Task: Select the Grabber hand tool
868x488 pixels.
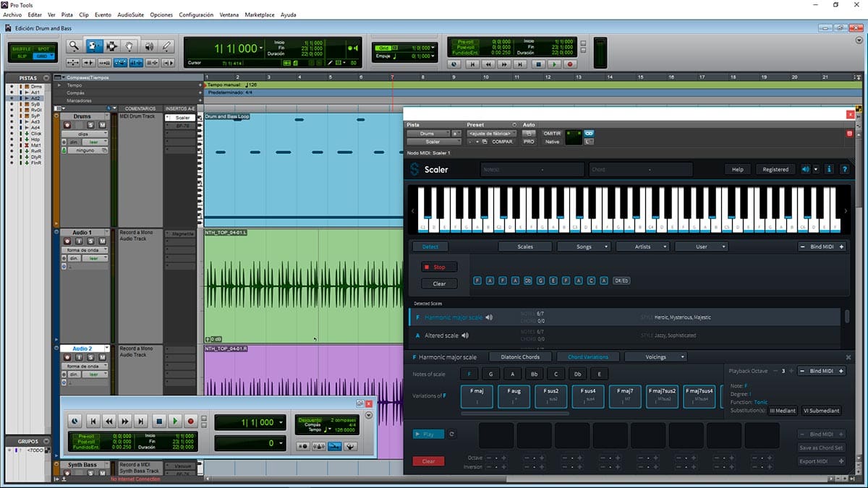Action: point(130,46)
